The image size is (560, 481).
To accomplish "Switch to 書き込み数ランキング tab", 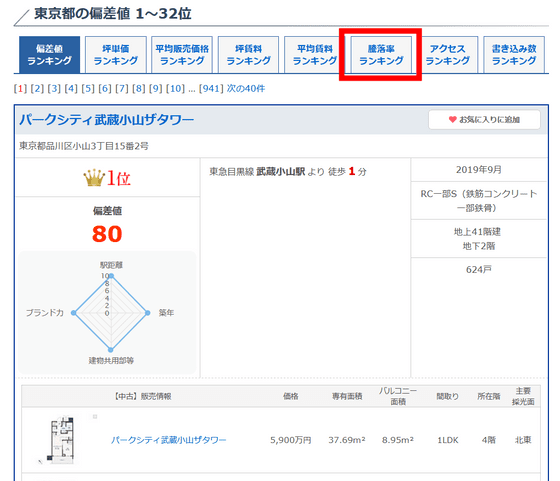I will (x=514, y=55).
